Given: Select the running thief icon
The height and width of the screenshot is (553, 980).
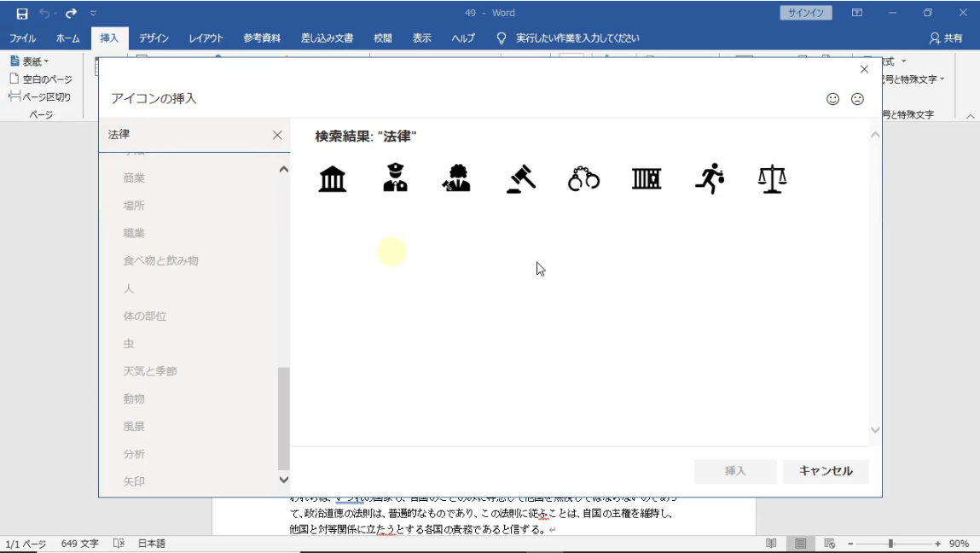Looking at the screenshot, I should (710, 178).
